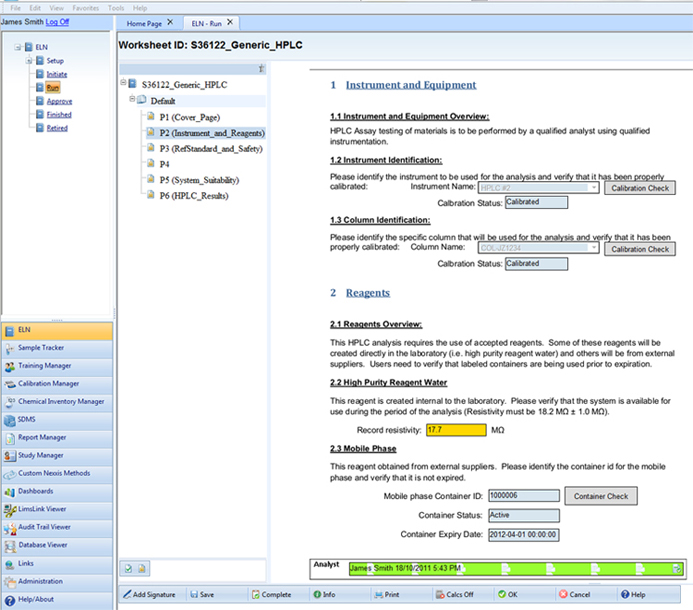This screenshot has height=610, width=693.
Task: Open the Retired link in ELN tree
Action: [57, 128]
